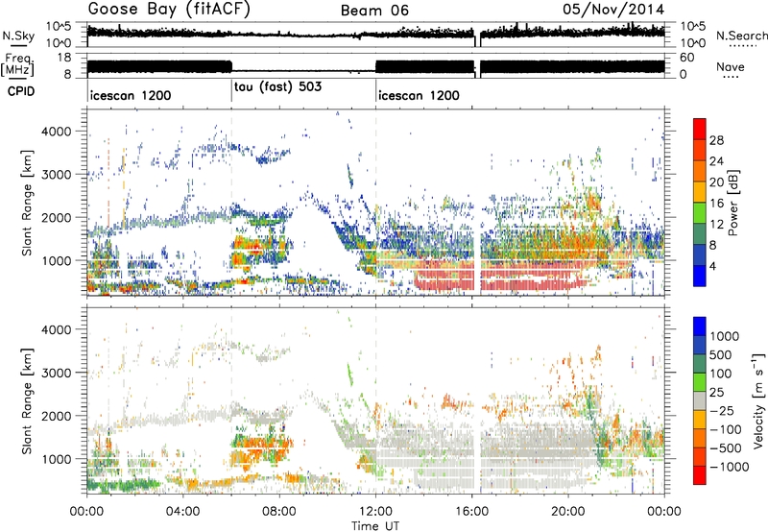This screenshot has width=768, height=532.
Task: Click the red 28 dB segment of power colorbar
Action: [700, 130]
